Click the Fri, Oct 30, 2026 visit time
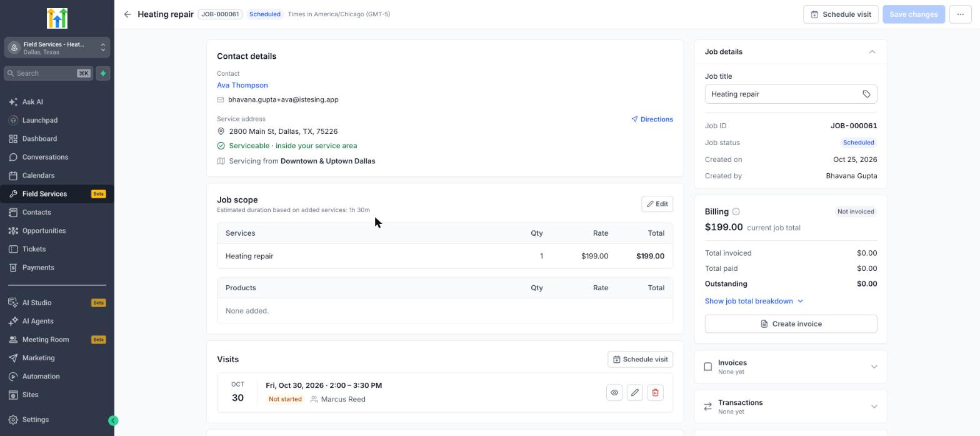 [324, 385]
